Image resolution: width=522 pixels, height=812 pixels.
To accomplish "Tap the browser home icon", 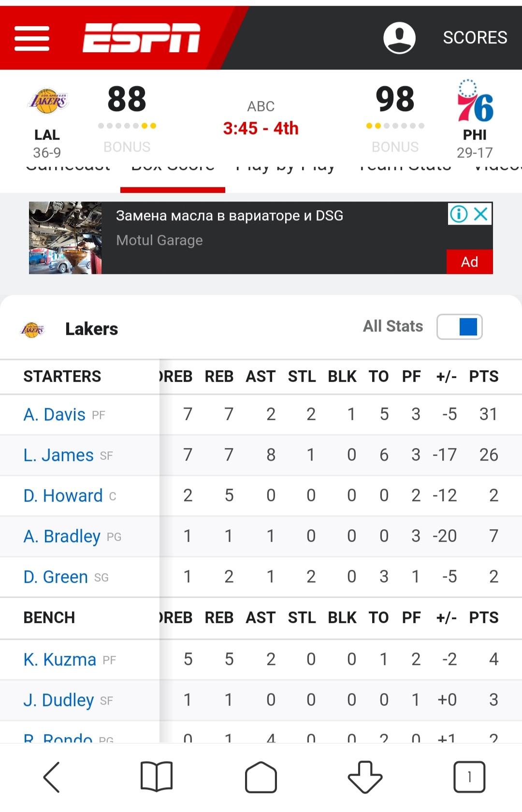I will pos(261,777).
